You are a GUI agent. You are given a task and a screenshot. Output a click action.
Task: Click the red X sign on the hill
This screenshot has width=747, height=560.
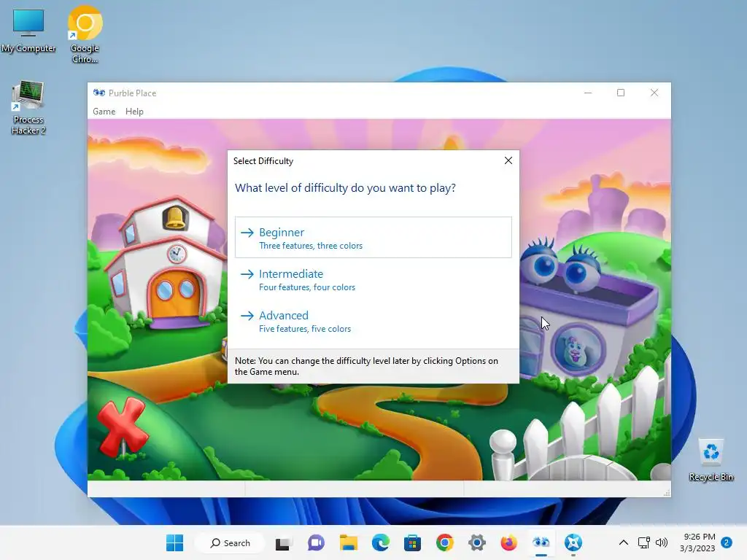(x=123, y=426)
